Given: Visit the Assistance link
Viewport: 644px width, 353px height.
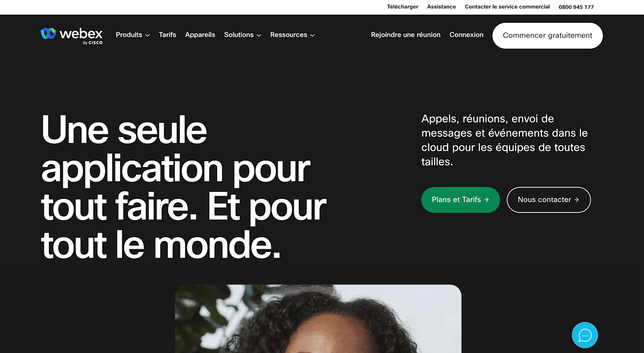Looking at the screenshot, I should [x=441, y=7].
